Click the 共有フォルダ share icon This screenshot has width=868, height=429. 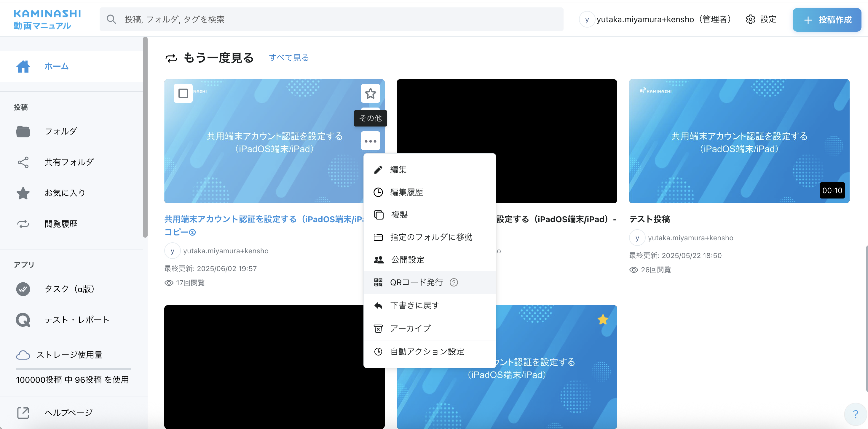(x=23, y=162)
